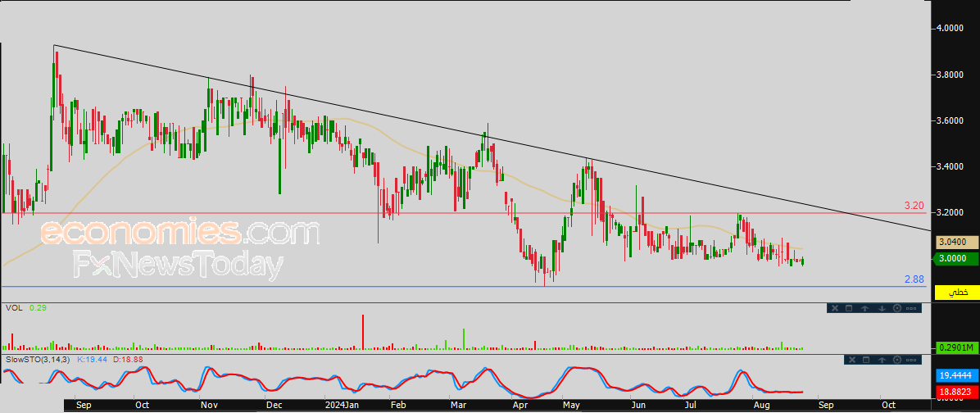Open VOL indicator settings gear
Viewport: 980px width, 413px height.
point(897,308)
